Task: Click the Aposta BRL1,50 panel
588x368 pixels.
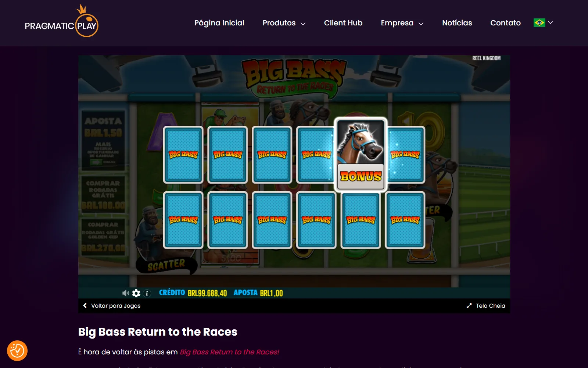Action: click(x=103, y=140)
